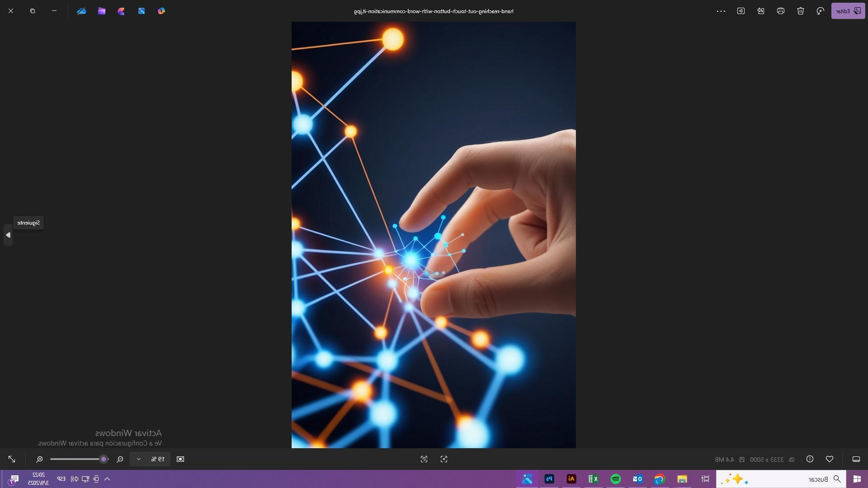Rotate the image with the rotate icon
The height and width of the screenshot is (488, 868).
tap(820, 11)
